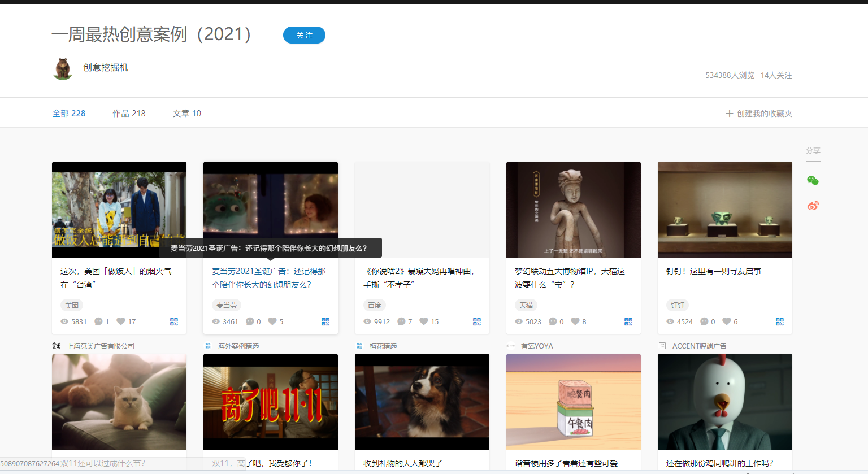Open dog thumbnail 收到礼物的大人都哭了

pos(422,402)
